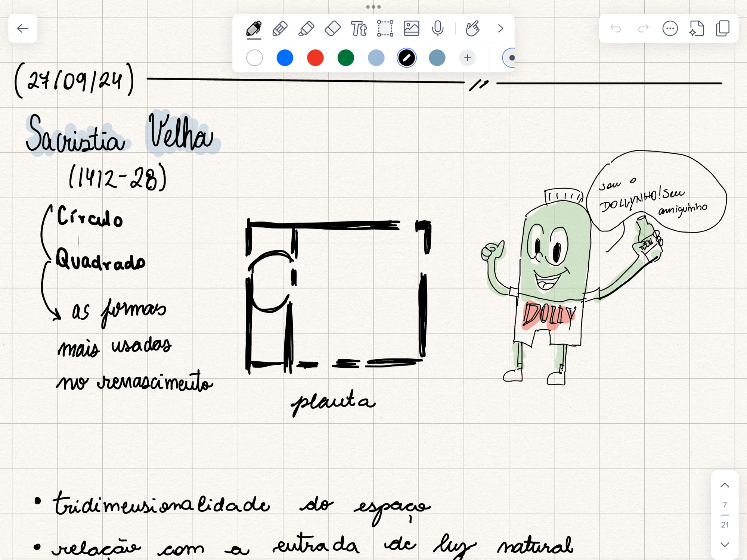747x560 pixels.
Task: Tap the word tridimensionalidade in the bullet
Action: tap(161, 504)
